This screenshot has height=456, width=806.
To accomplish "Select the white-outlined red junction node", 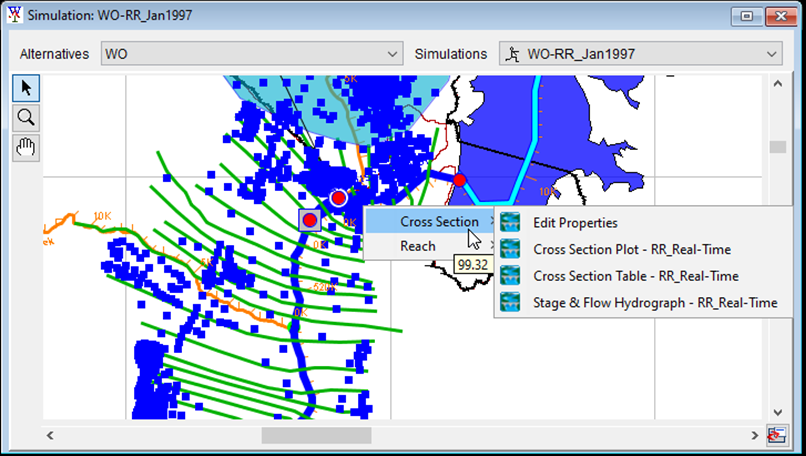I will tap(338, 198).
